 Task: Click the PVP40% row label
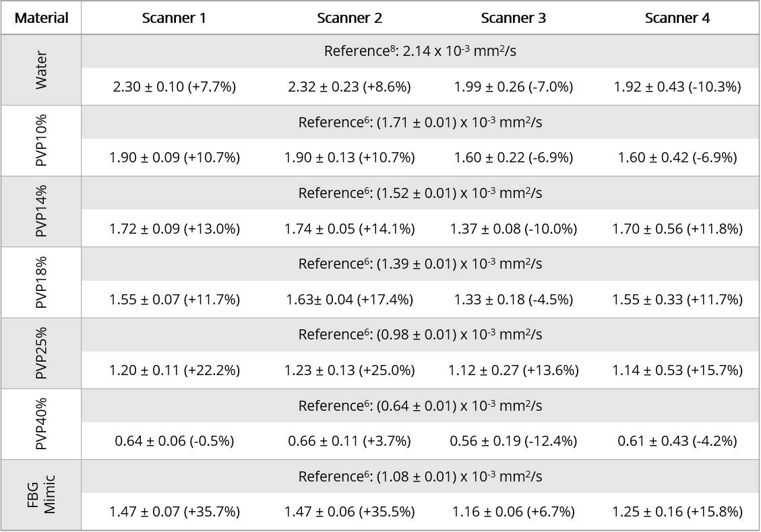[42, 424]
